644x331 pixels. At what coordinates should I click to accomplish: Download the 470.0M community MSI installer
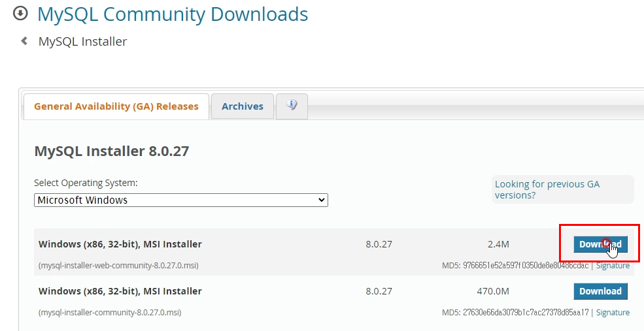tap(600, 291)
